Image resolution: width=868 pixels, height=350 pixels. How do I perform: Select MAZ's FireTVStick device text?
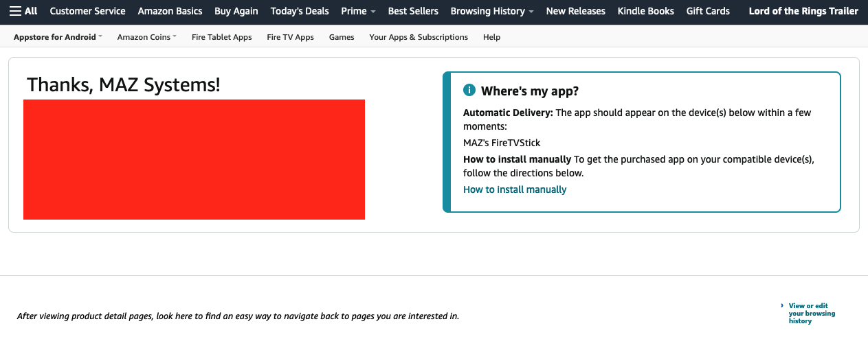[502, 143]
